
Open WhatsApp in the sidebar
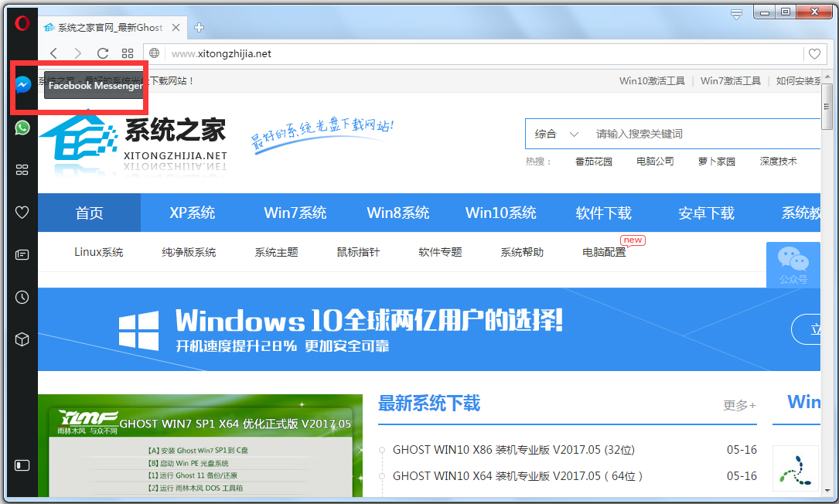(22, 128)
